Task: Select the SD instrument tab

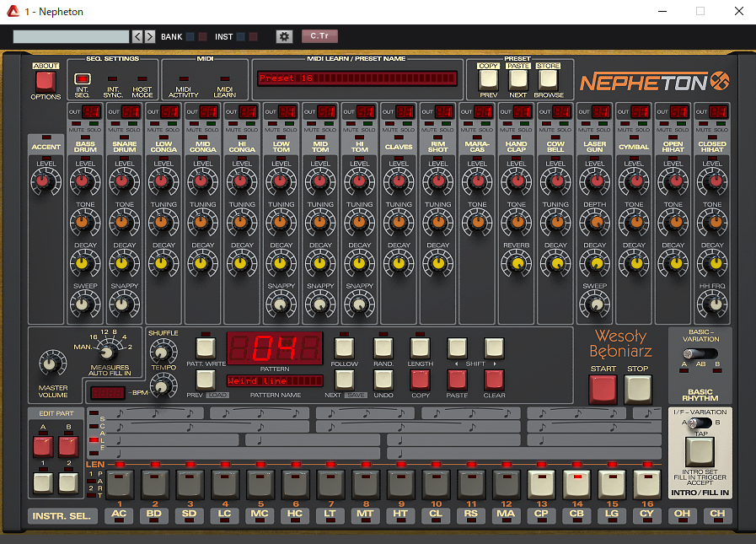Action: tap(189, 514)
